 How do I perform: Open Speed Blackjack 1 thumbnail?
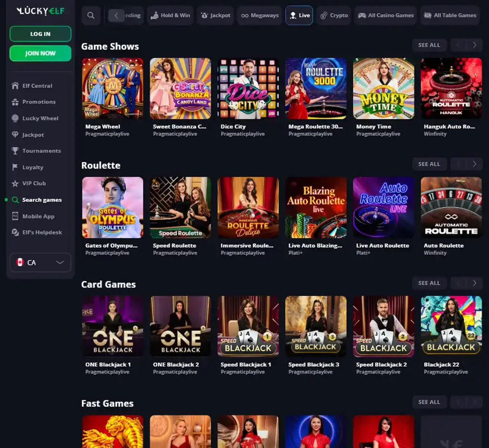[x=248, y=326]
